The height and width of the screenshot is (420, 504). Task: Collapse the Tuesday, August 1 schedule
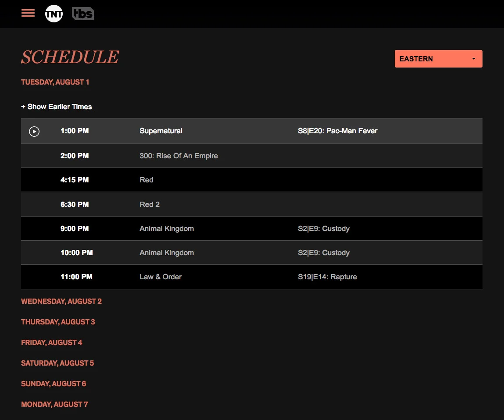coord(55,82)
